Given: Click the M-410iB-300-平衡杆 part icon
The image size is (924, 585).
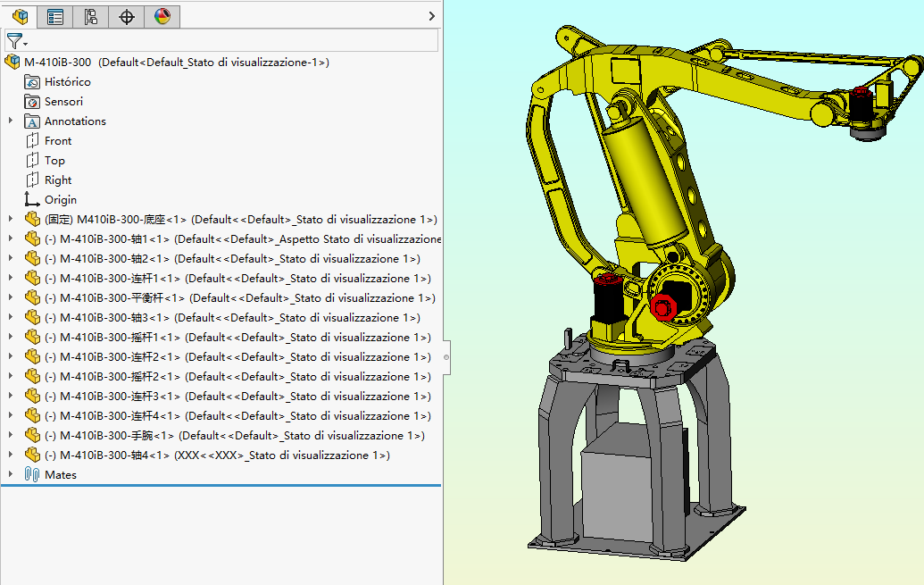Looking at the screenshot, I should [x=32, y=297].
